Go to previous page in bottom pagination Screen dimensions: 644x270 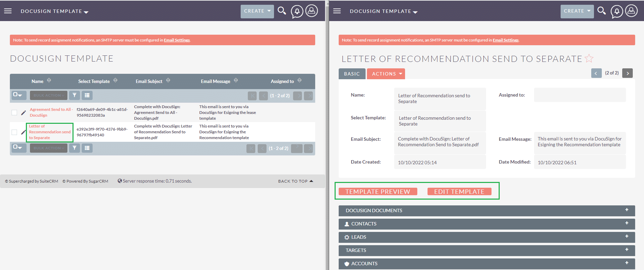262,149
